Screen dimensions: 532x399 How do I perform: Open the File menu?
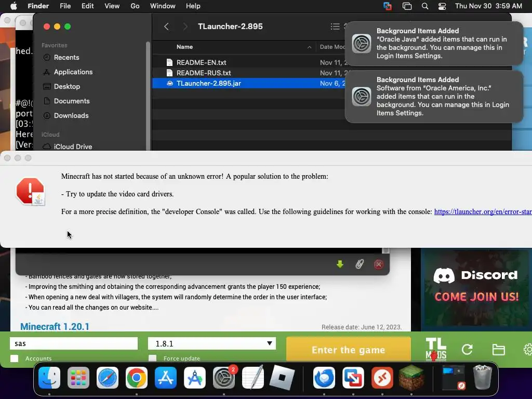pos(65,6)
